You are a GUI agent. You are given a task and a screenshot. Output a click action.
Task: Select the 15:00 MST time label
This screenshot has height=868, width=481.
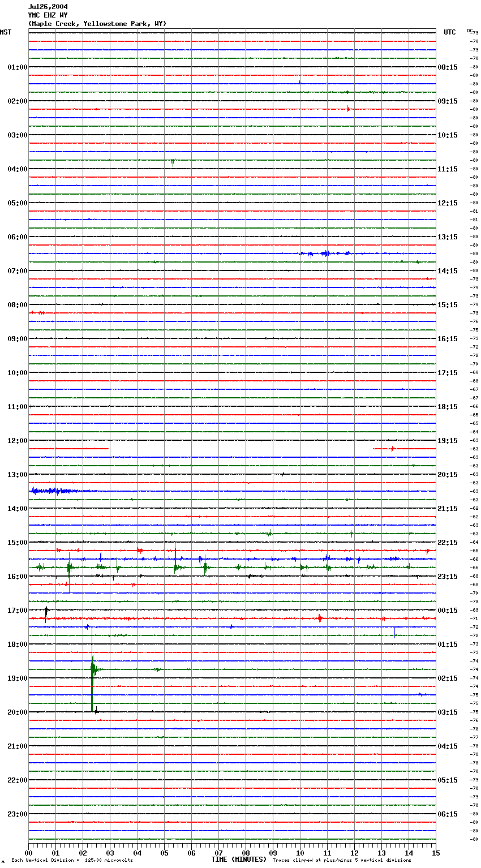[18, 543]
